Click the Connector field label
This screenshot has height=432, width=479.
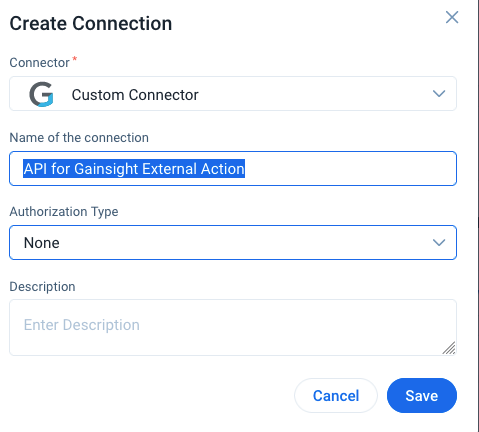point(39,63)
